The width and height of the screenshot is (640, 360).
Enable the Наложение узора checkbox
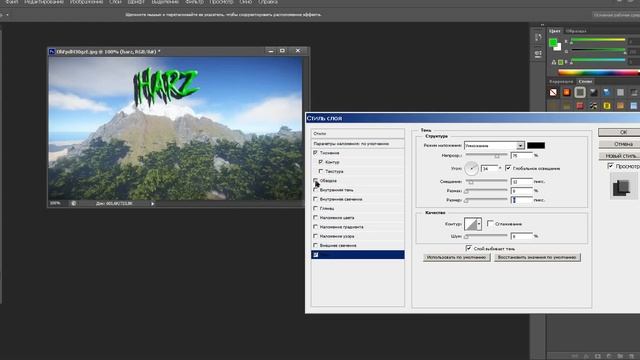pos(315,236)
